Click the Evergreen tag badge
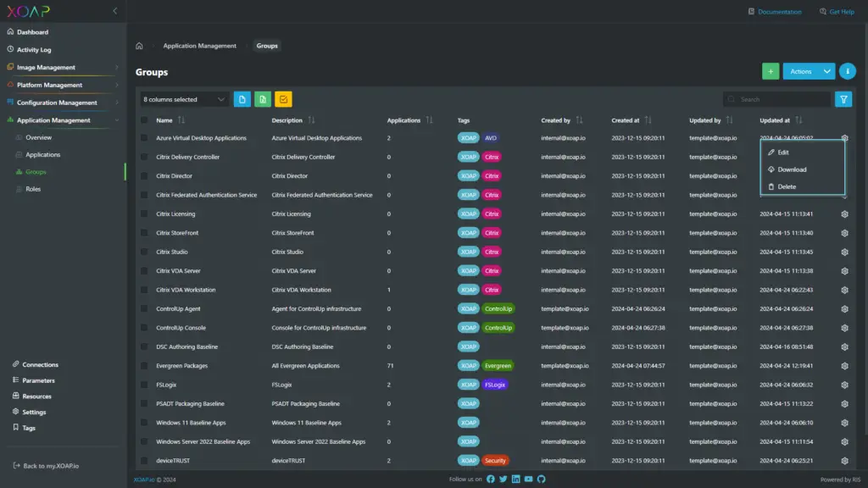The height and width of the screenshot is (488, 868). (x=498, y=366)
